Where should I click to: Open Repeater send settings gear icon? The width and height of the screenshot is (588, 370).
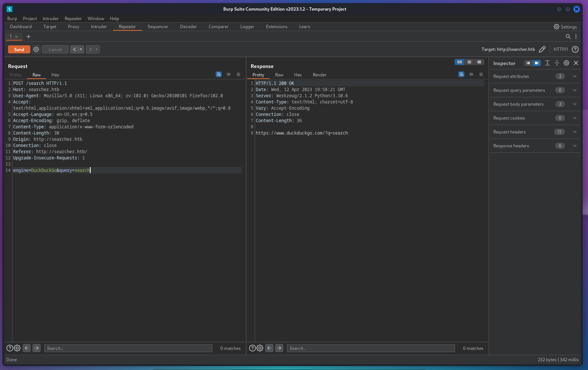pos(36,49)
